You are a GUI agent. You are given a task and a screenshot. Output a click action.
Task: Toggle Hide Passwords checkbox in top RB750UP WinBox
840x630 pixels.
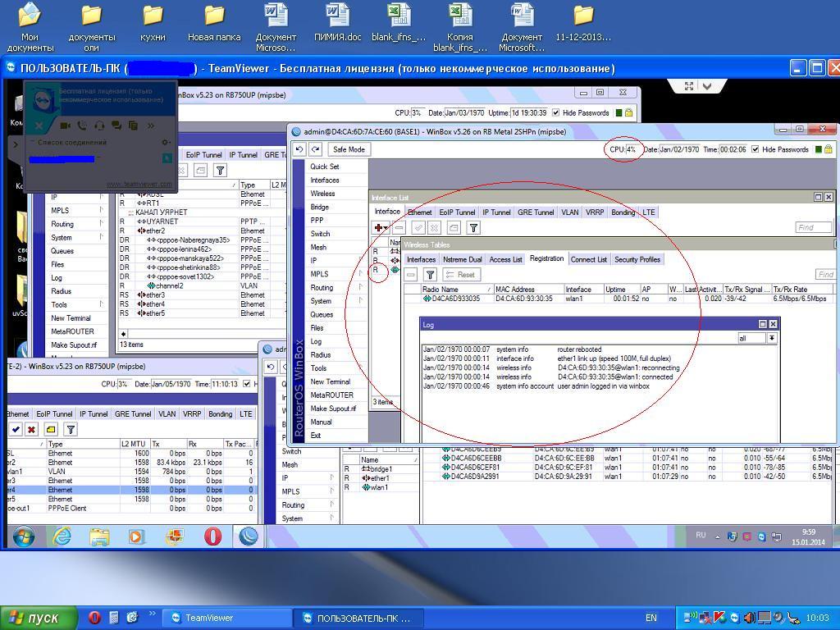point(555,113)
